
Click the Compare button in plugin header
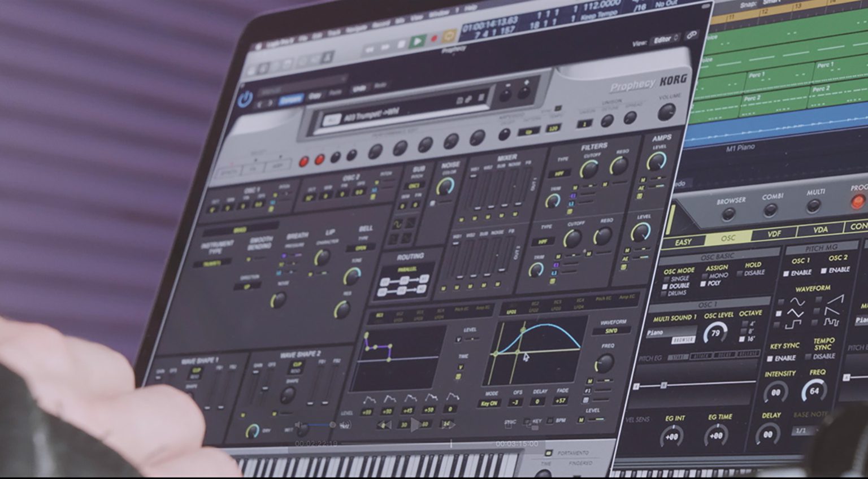(290, 99)
